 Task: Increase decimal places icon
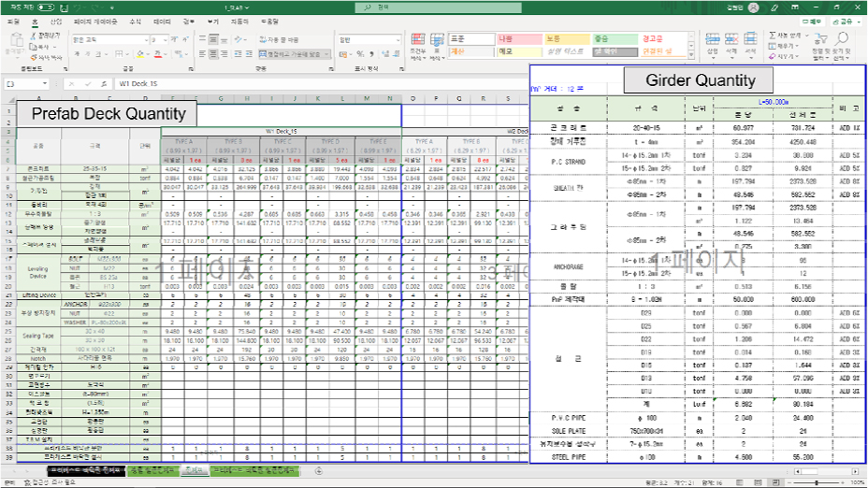click(x=385, y=53)
